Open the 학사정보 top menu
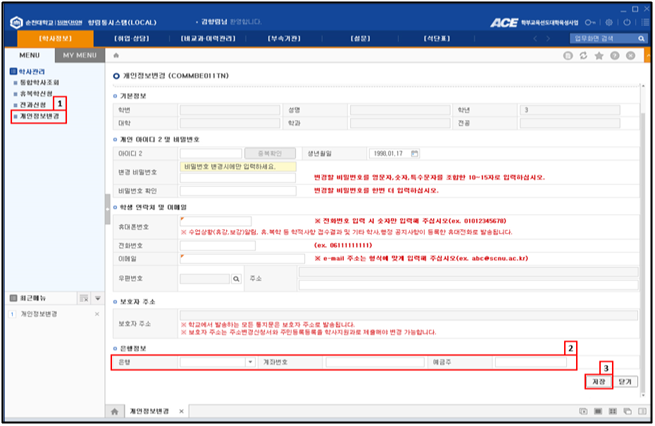Screen dimensions: 655x426 tap(53, 37)
